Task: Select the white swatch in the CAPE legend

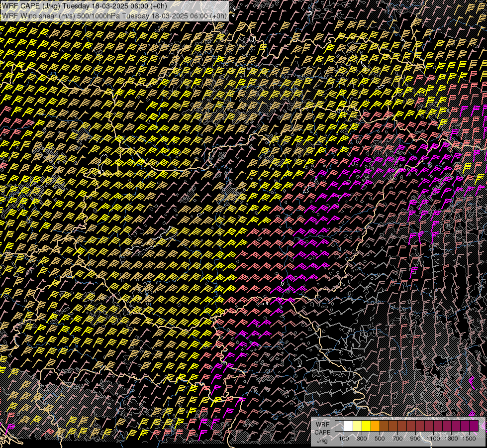Action: [x=349, y=426]
